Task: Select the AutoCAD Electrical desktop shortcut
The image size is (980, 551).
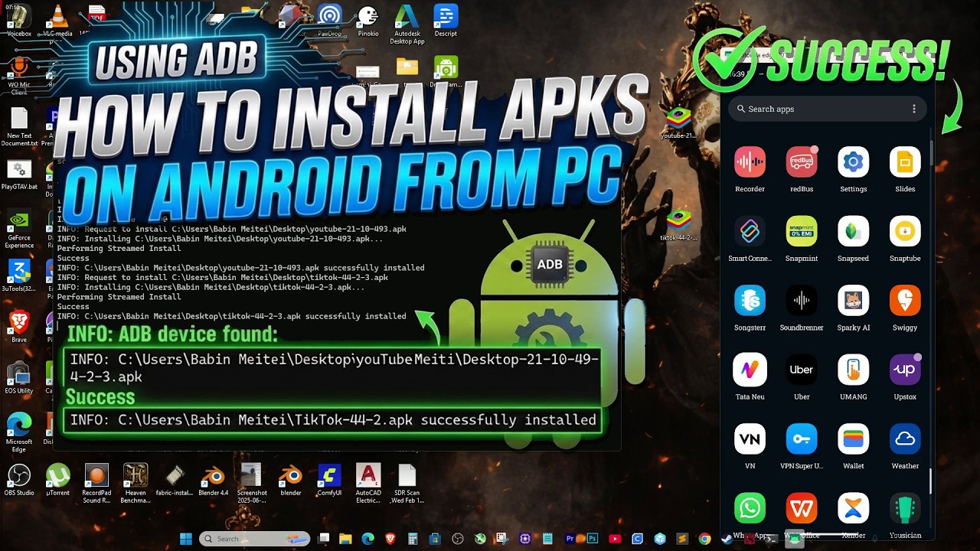Action: (368, 484)
